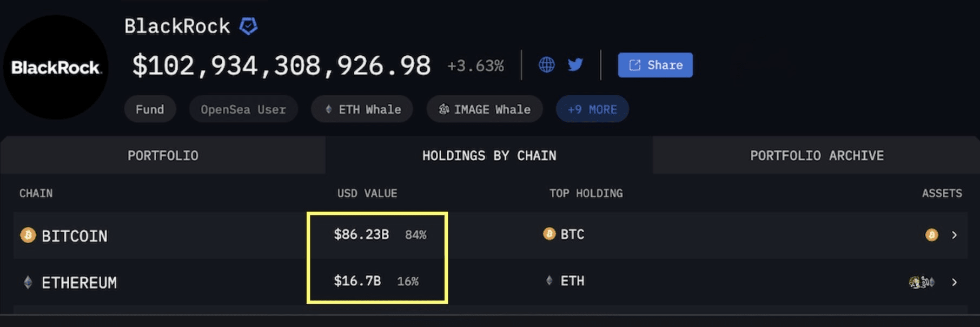Show the +9 MORE tags
The height and width of the screenshot is (327, 980).
pyautogui.click(x=592, y=109)
